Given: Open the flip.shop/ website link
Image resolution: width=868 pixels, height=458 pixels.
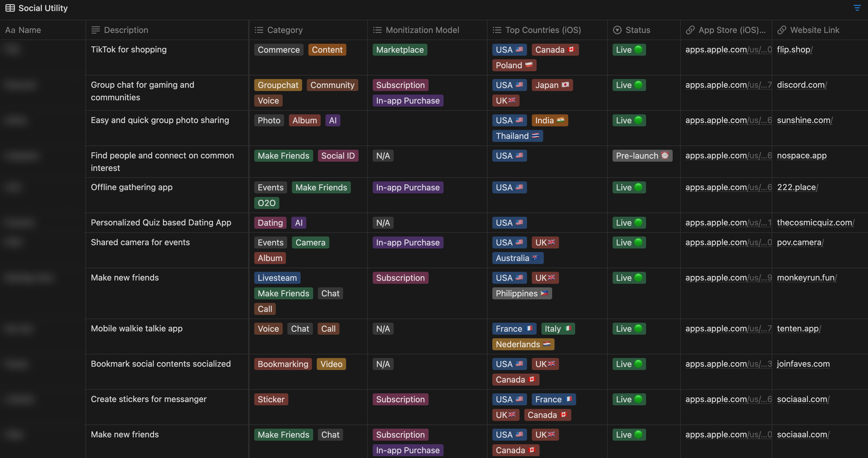Looking at the screenshot, I should point(794,50).
